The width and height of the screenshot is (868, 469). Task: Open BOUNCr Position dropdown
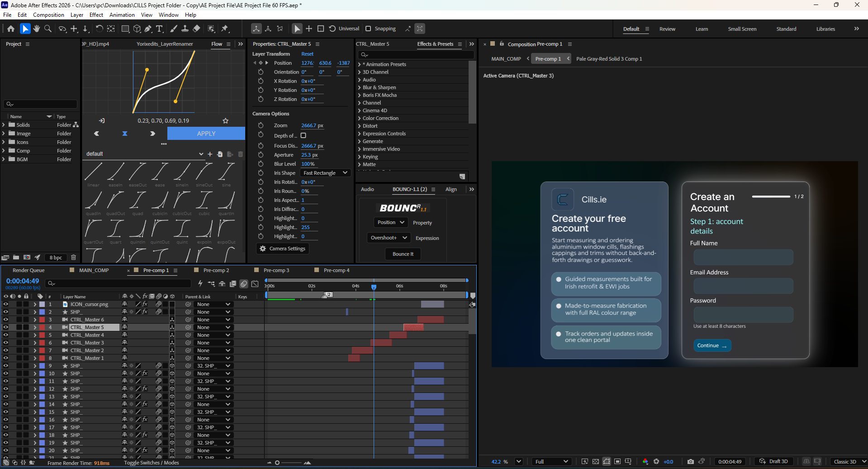click(x=391, y=222)
